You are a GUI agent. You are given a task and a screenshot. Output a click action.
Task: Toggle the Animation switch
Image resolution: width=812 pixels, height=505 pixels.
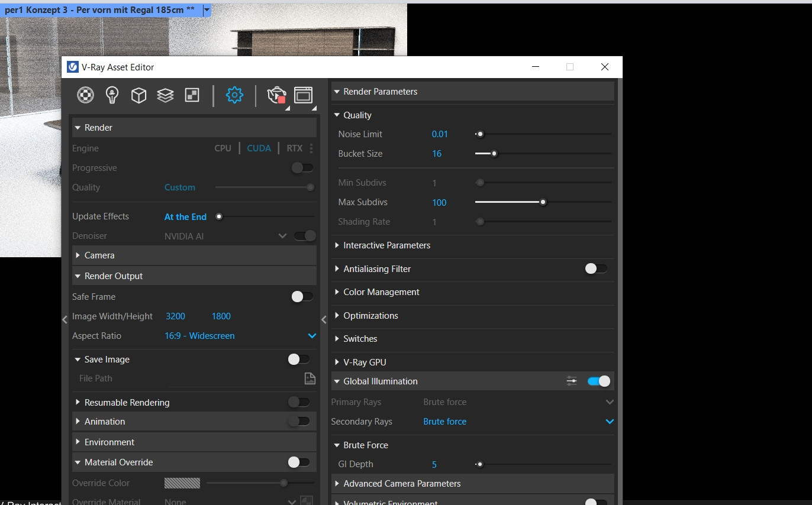pos(298,422)
